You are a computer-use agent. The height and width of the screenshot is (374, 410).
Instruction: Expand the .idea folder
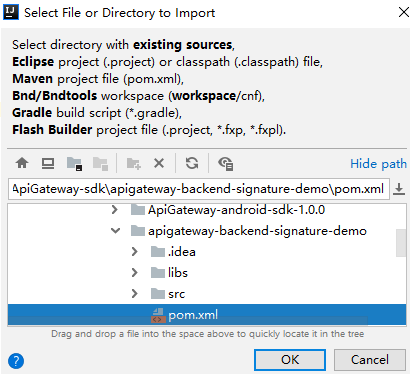tap(134, 252)
